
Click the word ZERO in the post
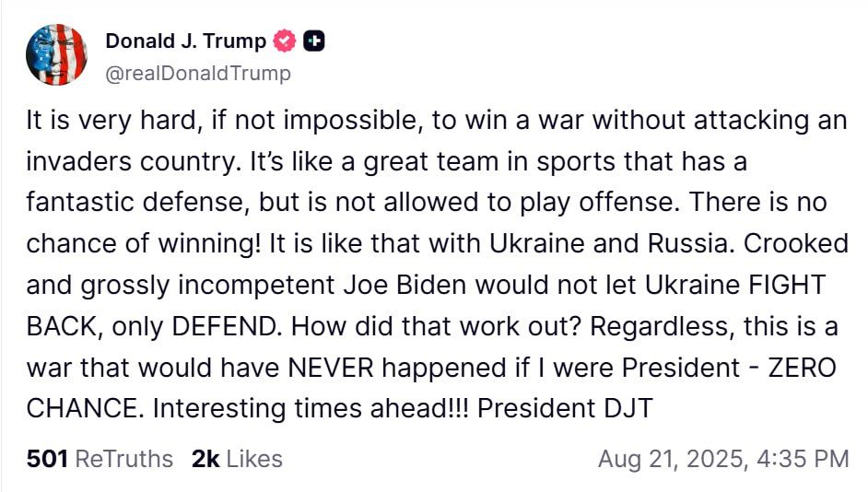click(802, 368)
